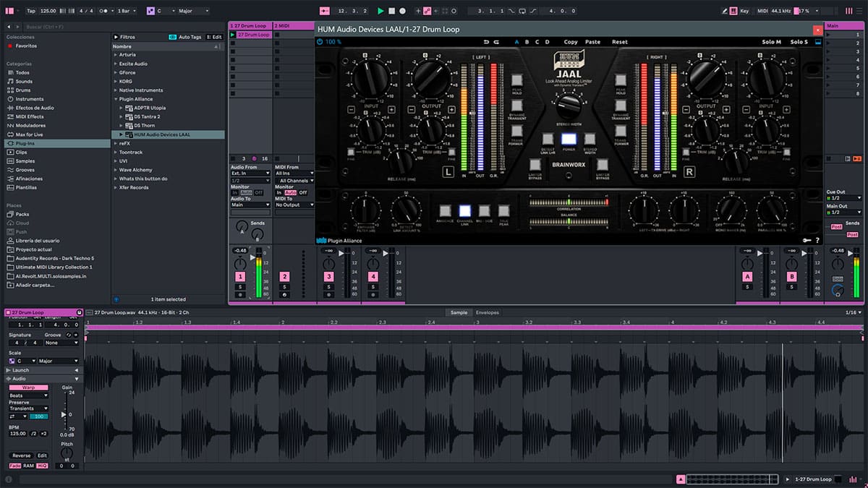
Task: Open the Drums category
Action: [23, 90]
